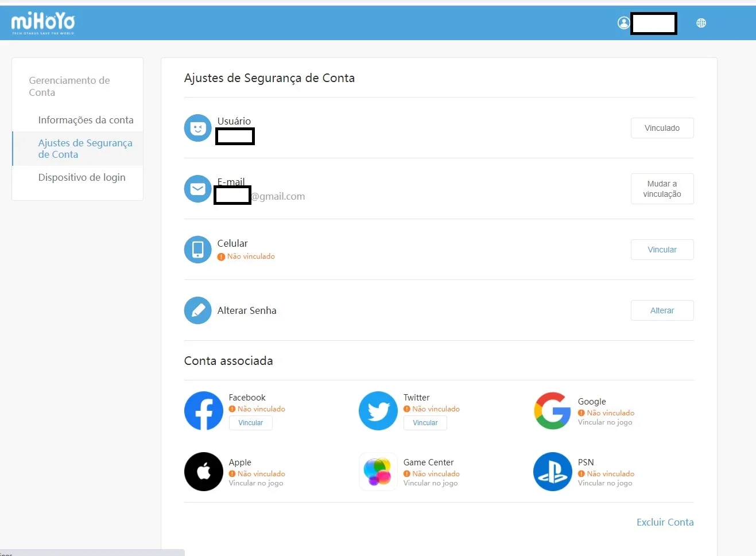Viewport: 756px width, 556px height.
Task: Click Vincular under Facebook
Action: click(251, 423)
